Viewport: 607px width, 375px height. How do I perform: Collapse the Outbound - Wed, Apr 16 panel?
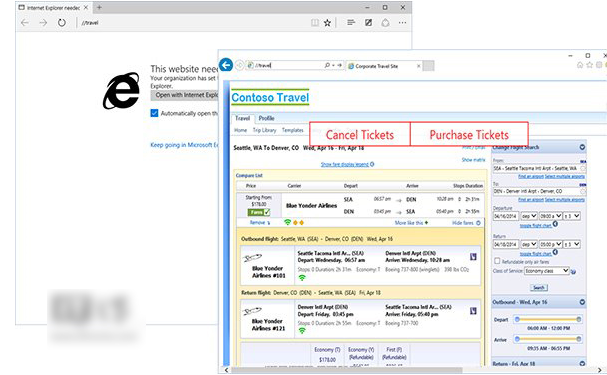582,302
